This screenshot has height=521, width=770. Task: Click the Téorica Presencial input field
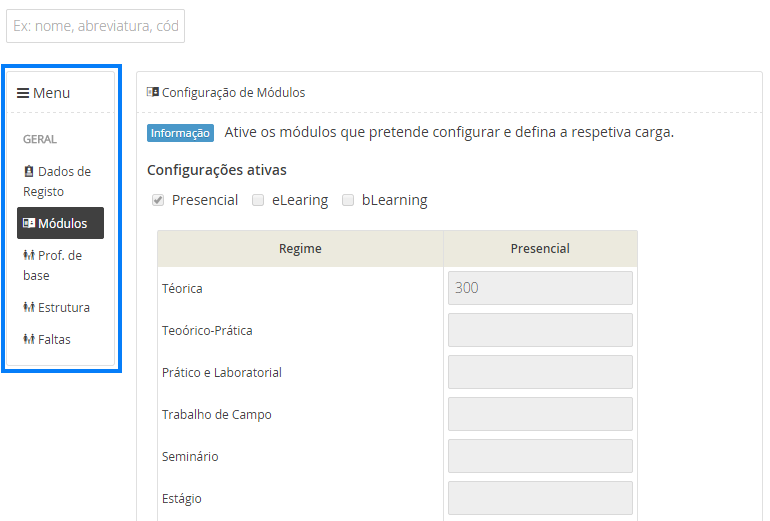pyautogui.click(x=540, y=288)
